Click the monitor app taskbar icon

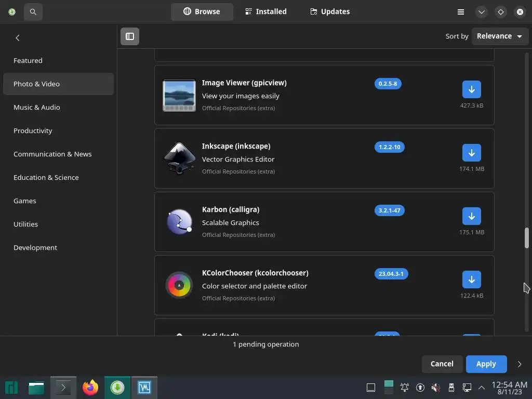click(x=144, y=388)
